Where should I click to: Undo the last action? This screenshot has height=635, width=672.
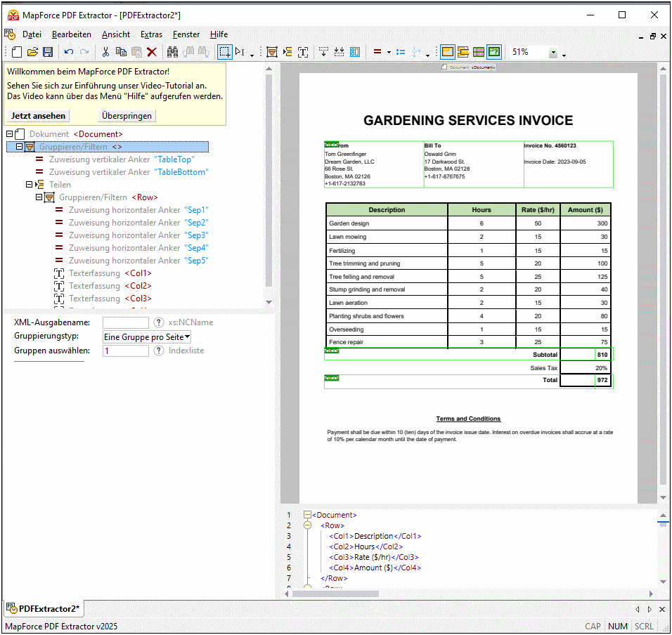(x=69, y=52)
